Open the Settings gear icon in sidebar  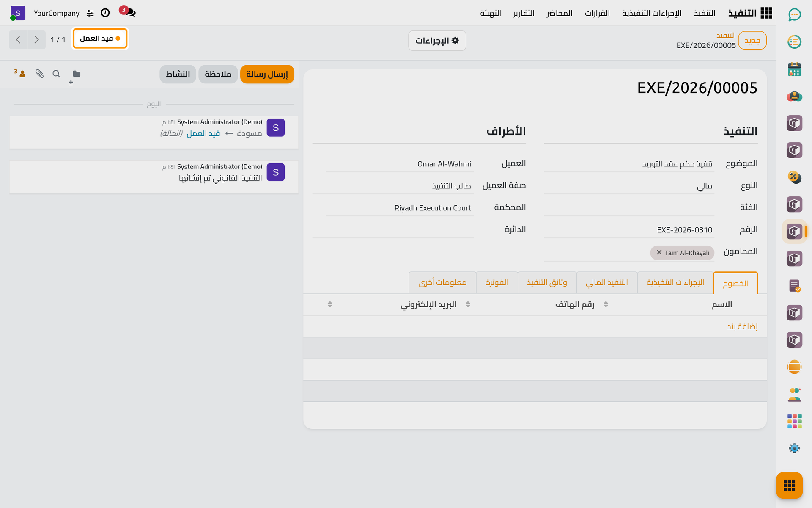794,448
